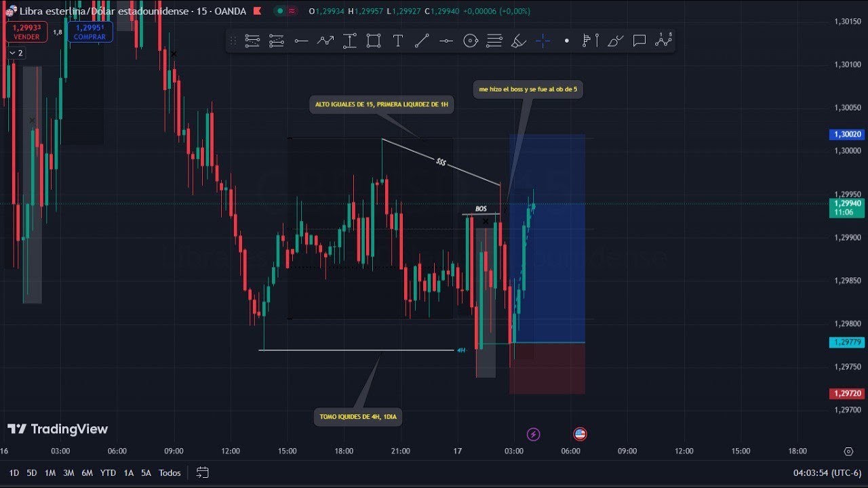The width and height of the screenshot is (868, 488).
Task: Click the TradingView logo
Action: coord(58,429)
